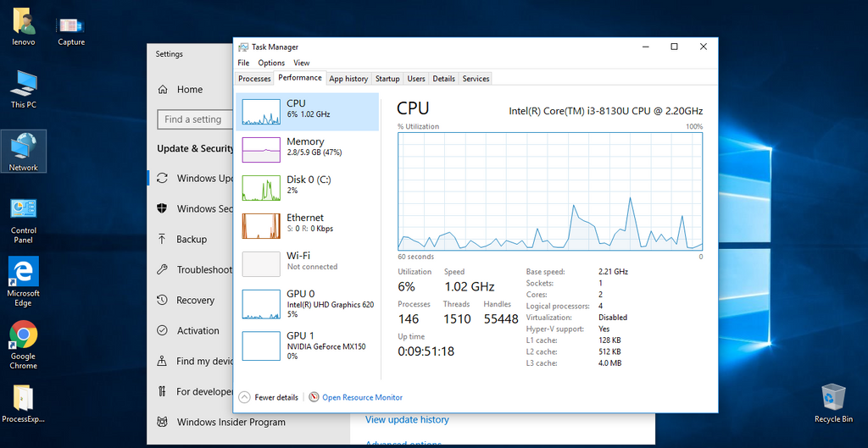Click the Handles count 55448
The image size is (868, 448).
tap(501, 319)
